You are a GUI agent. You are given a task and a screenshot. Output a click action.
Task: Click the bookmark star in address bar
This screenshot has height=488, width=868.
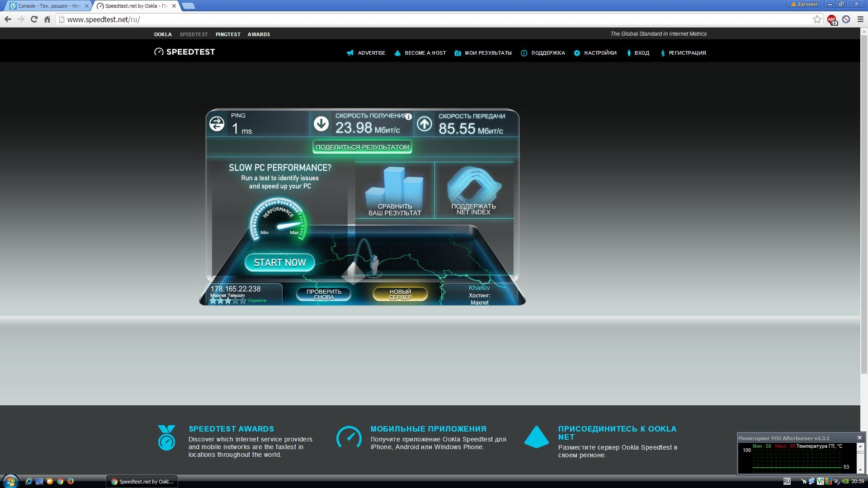[x=817, y=19]
